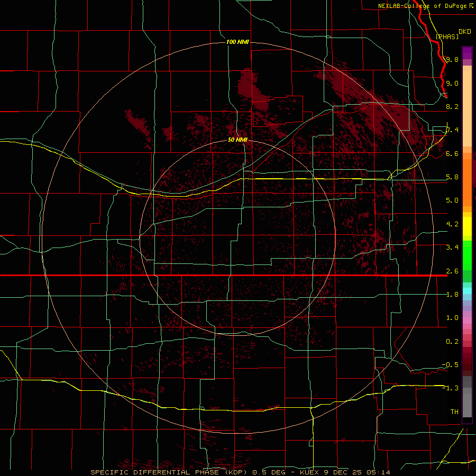Viewport: 476px width, 476px height.
Task: Click the 9 DEC 25 05:14 timestamp
Action: click(x=357, y=472)
